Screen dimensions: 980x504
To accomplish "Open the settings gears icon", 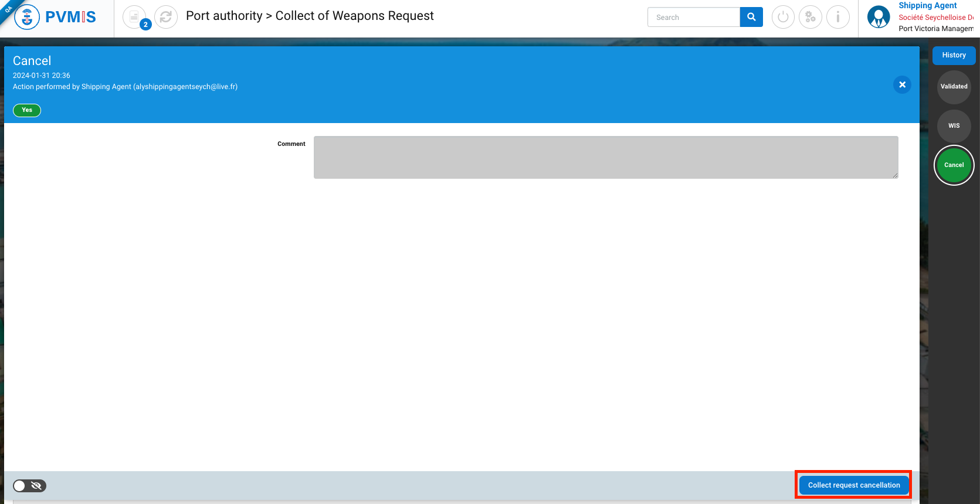I will click(x=811, y=17).
